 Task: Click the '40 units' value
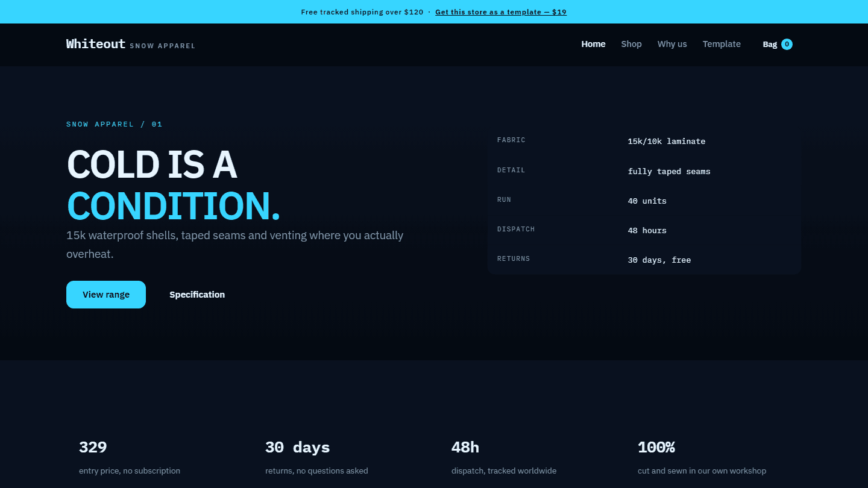point(647,201)
